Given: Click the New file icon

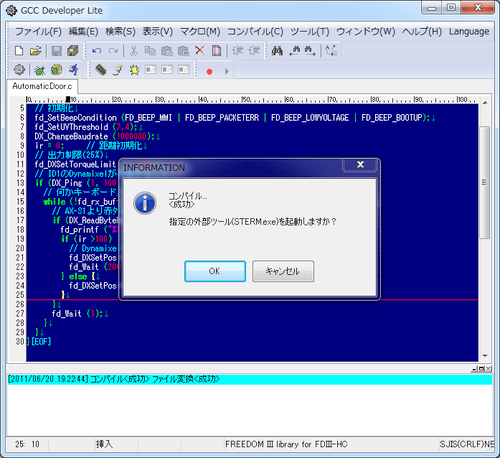Looking at the screenshot, I should coord(19,51).
